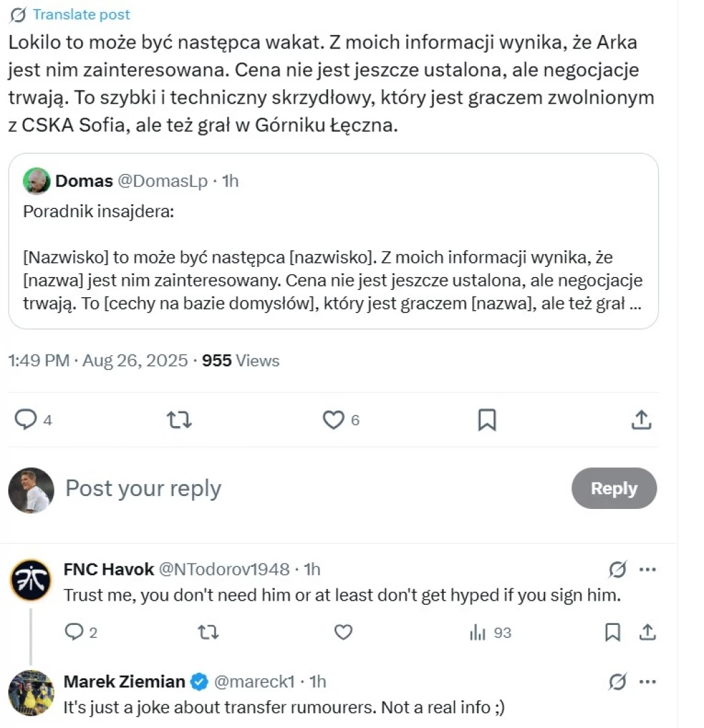
Task: Open FNC Havok's profile avatar
Action: point(30,581)
